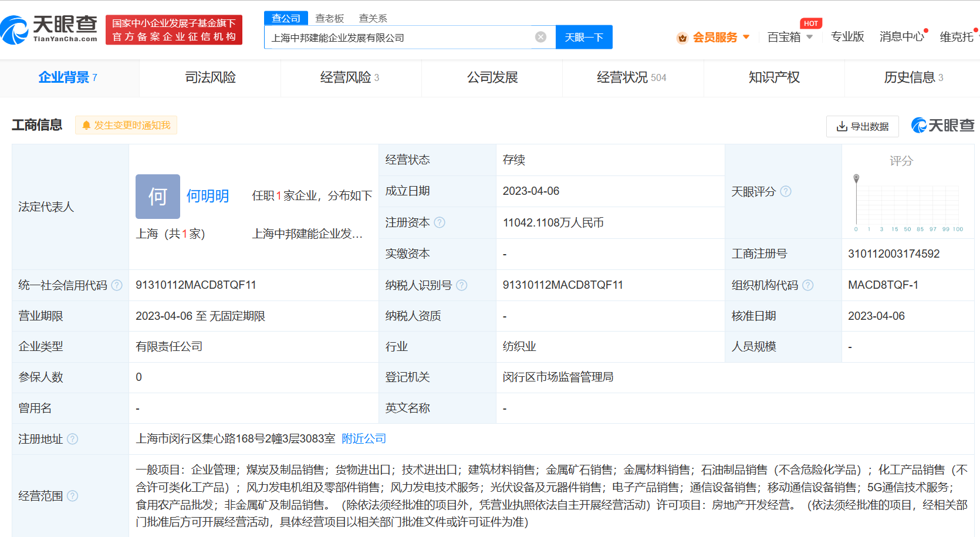Screen dimensions: 980x537
Task: Open help icon next to 统一社会信用代码
Action: [x=117, y=285]
